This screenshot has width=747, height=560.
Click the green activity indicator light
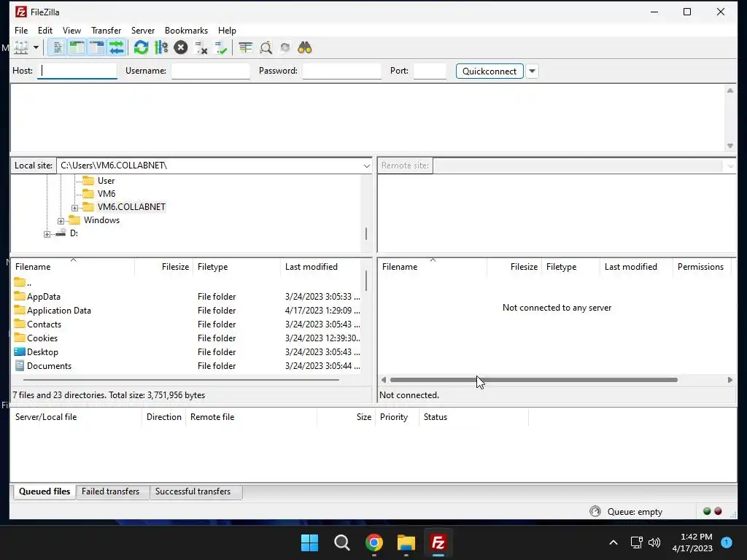pyautogui.click(x=707, y=511)
